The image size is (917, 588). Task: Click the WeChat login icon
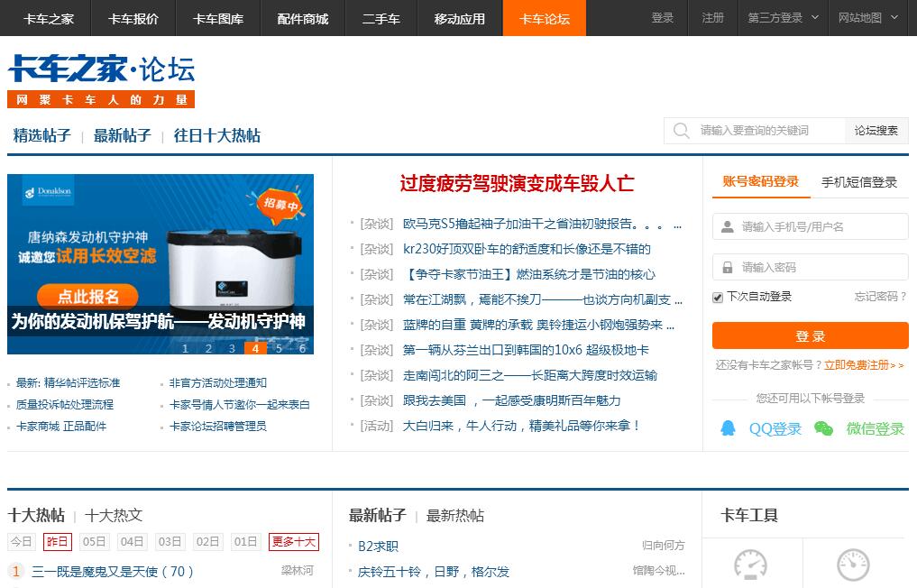[823, 428]
